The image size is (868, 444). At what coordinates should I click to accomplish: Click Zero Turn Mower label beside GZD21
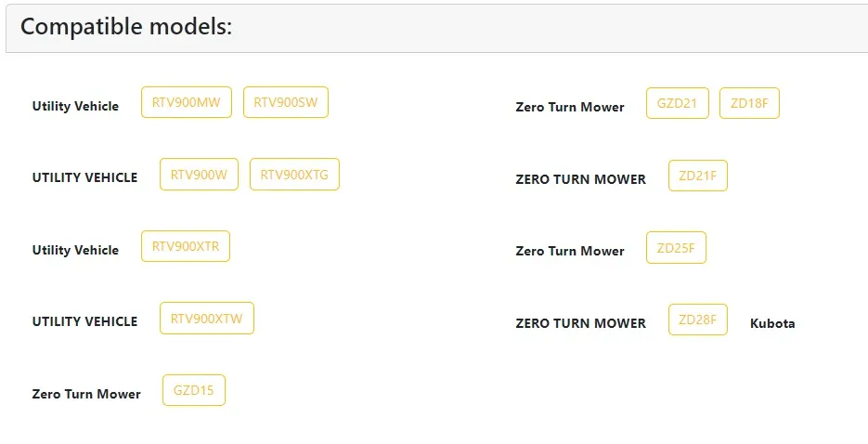(x=570, y=108)
